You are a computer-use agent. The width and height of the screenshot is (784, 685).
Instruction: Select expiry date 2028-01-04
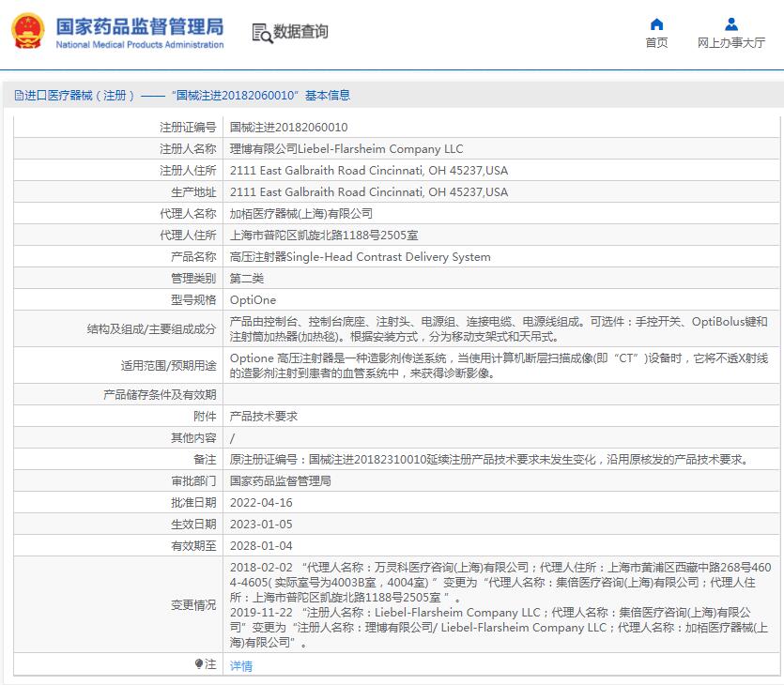click(261, 545)
